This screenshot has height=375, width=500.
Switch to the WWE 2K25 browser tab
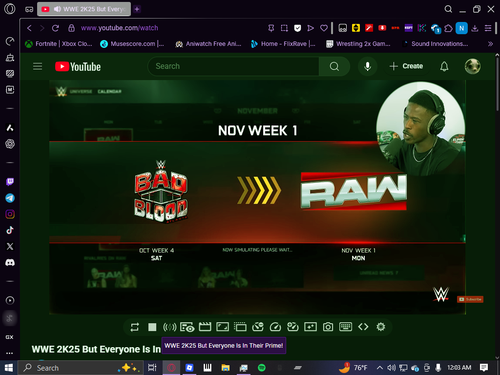(x=84, y=9)
